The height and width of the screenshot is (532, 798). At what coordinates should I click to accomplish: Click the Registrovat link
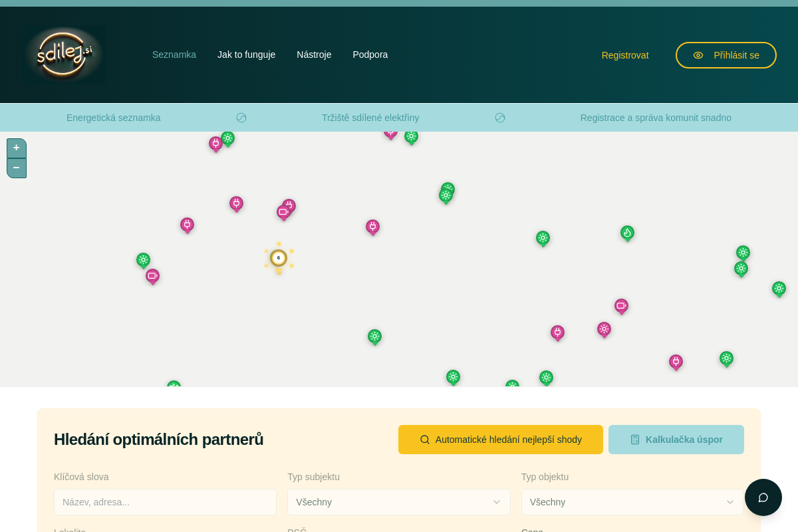click(625, 55)
